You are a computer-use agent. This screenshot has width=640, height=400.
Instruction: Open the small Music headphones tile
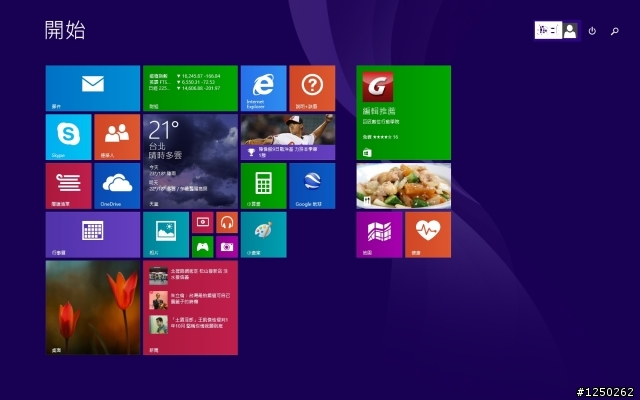pos(227,222)
